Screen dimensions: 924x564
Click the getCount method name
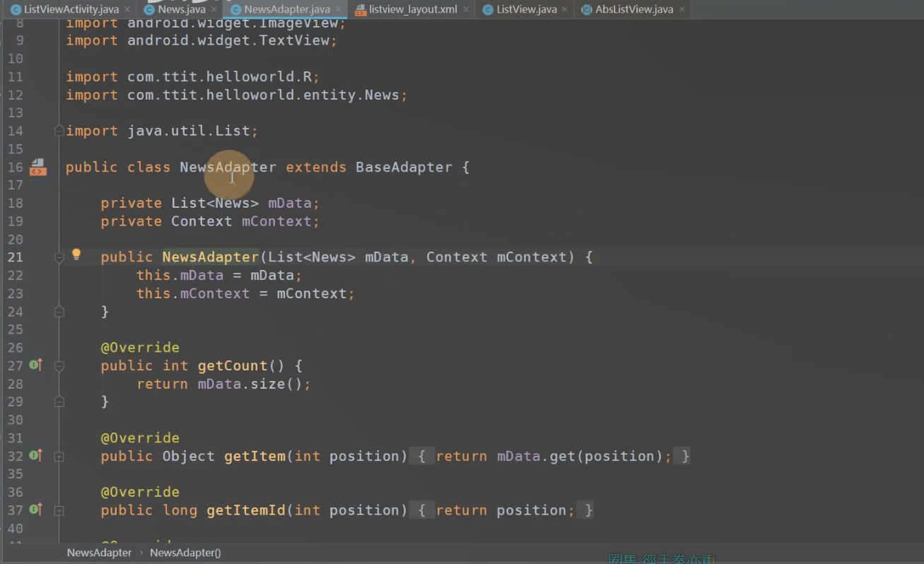(x=233, y=365)
